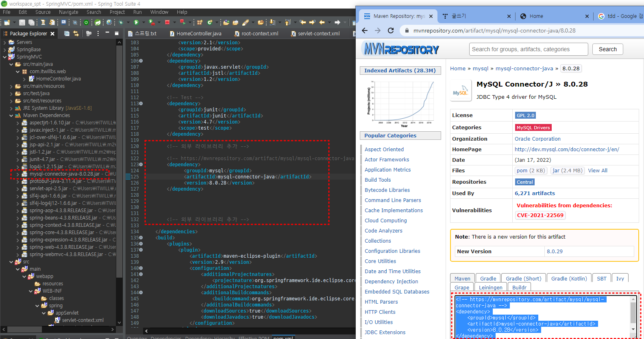Expand the SpringBase project node
This screenshot has height=339, width=644.
point(5,50)
